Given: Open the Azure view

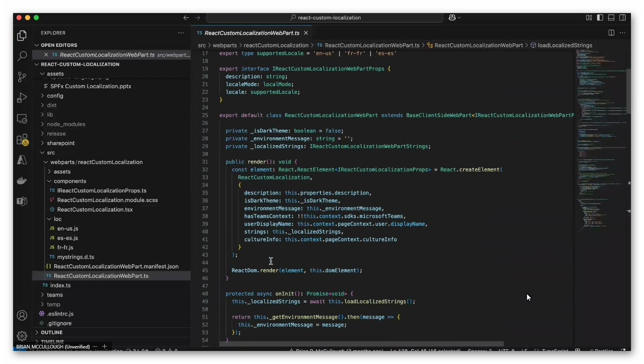Looking at the screenshot, I should 22,160.
